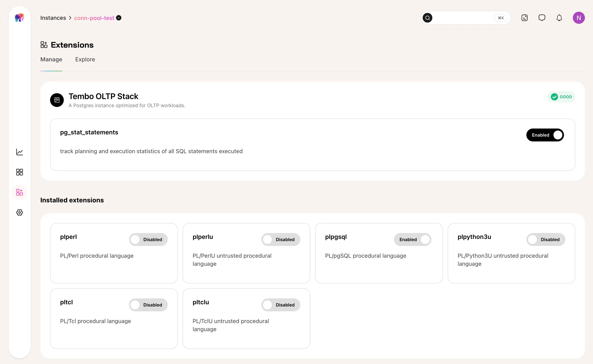Screen dimensions: 593x364
Task: Click the pltcl extension name
Action: 66,302
